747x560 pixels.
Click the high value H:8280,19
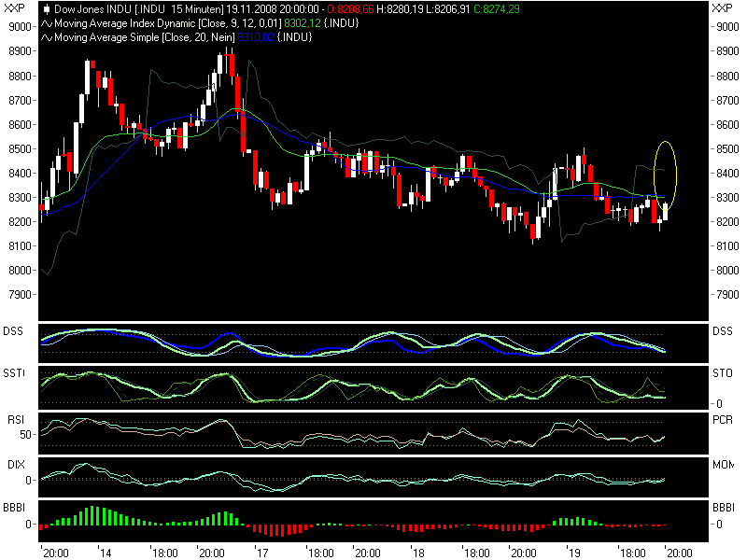click(401, 9)
